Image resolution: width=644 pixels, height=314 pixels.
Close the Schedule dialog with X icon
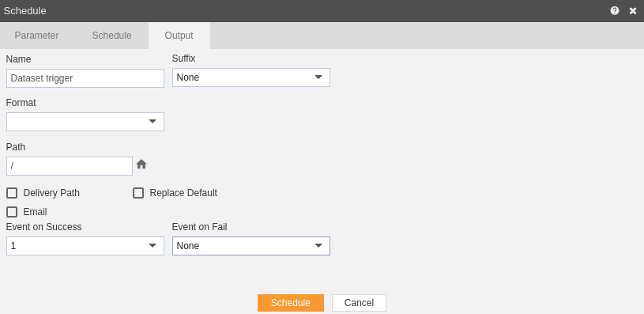[633, 11]
